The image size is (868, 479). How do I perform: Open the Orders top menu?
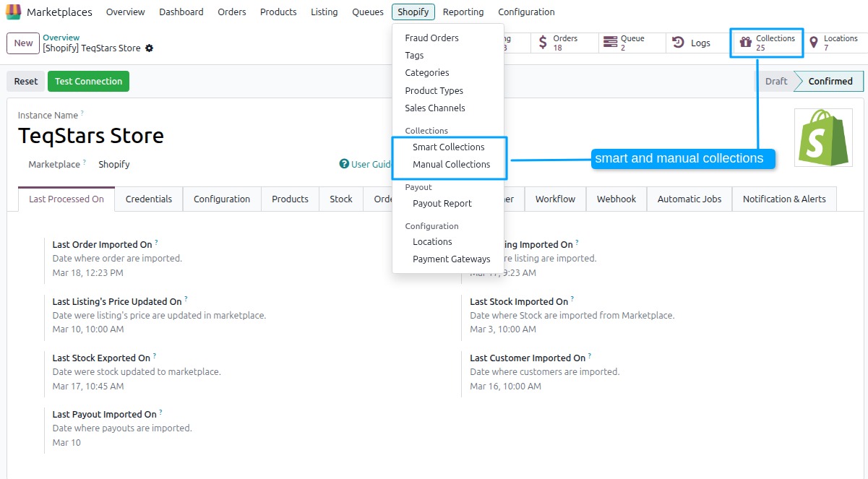pyautogui.click(x=232, y=12)
